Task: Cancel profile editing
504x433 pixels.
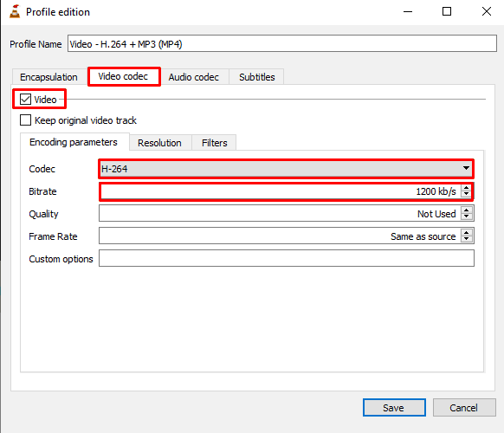Action: (x=464, y=408)
